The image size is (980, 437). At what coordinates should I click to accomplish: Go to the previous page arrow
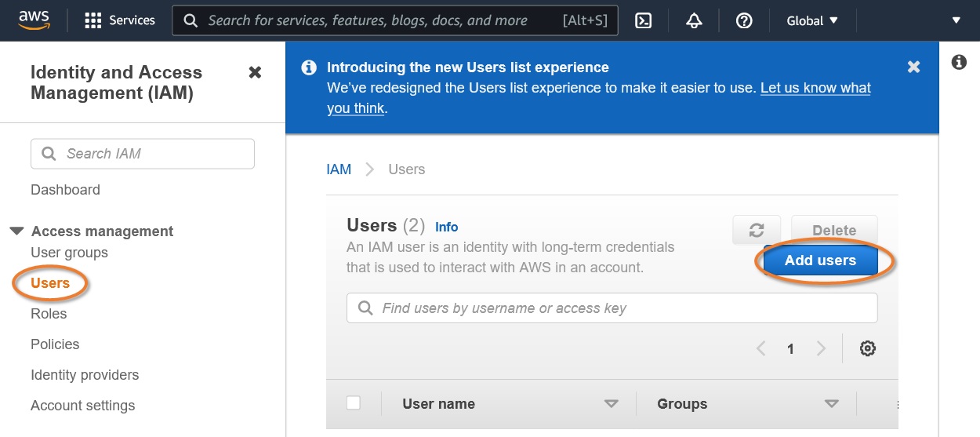(760, 349)
